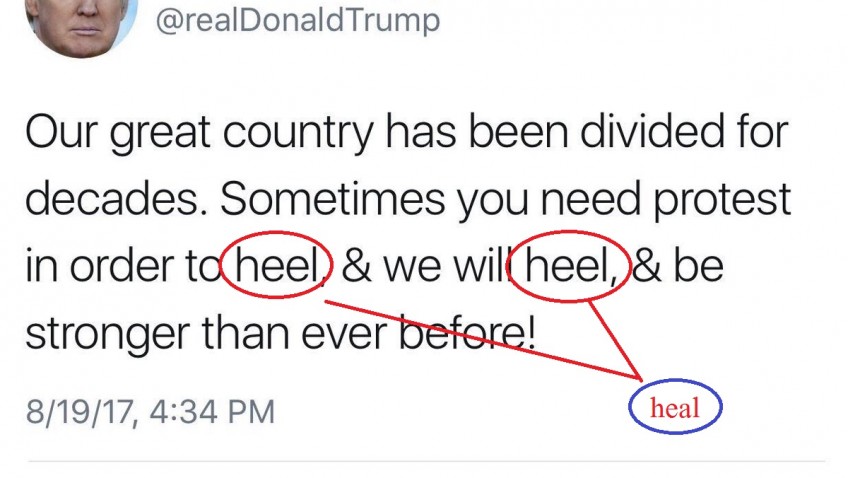Image resolution: width=848 pixels, height=478 pixels.
Task: Select the crossed-over word "before!"
Action: point(467,333)
